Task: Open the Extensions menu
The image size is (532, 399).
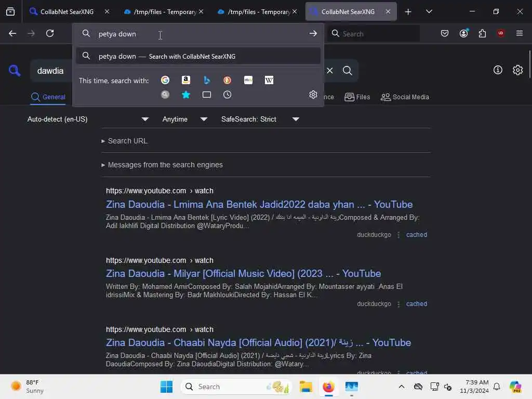Action: click(x=482, y=33)
